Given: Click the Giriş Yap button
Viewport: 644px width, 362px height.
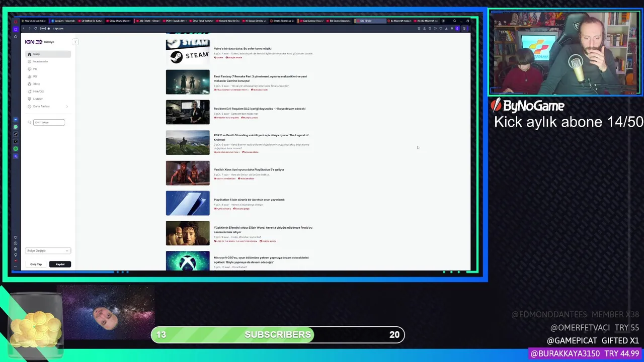Looking at the screenshot, I should click(x=36, y=264).
